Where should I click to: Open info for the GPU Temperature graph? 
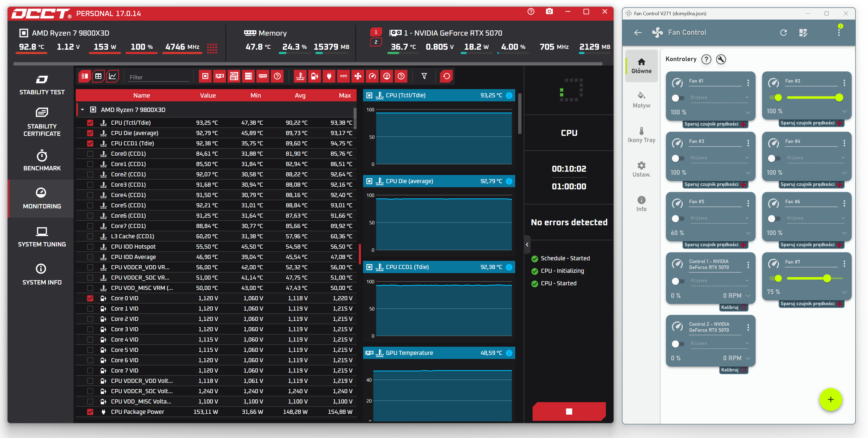(x=509, y=353)
